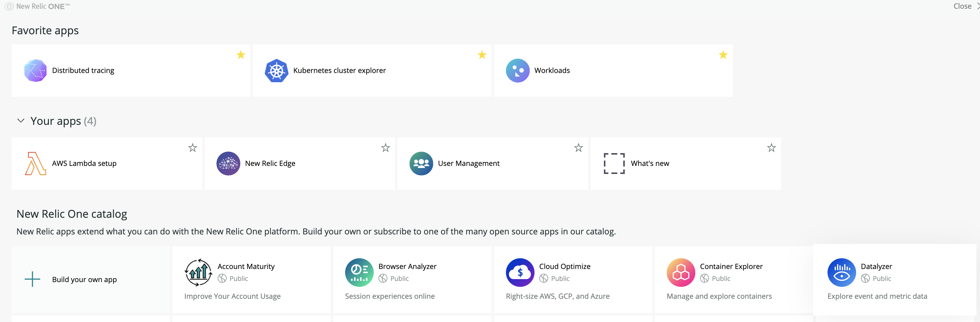Click 'Session experiences online' description
Viewport: 980px width, 322px height.
click(389, 296)
